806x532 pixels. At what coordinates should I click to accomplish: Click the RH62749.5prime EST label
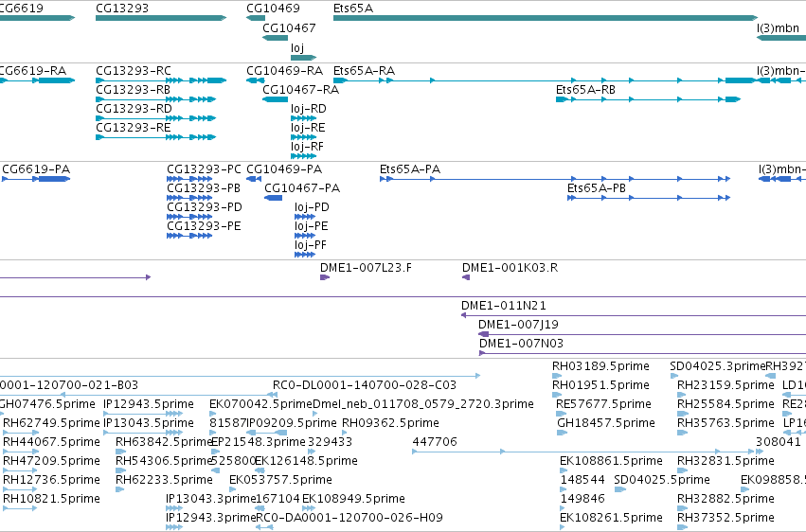[x=51, y=423]
